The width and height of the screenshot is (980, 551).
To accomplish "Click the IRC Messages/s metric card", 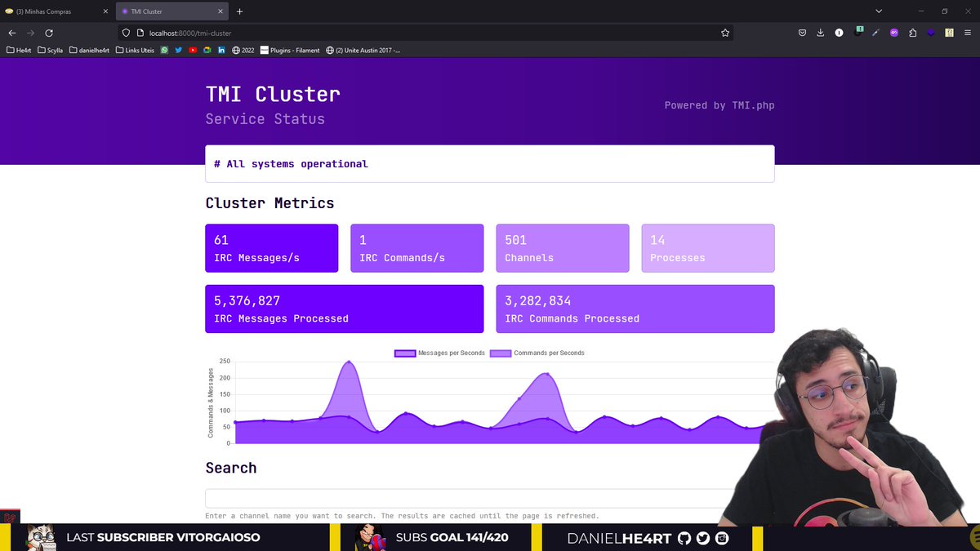I will [271, 248].
